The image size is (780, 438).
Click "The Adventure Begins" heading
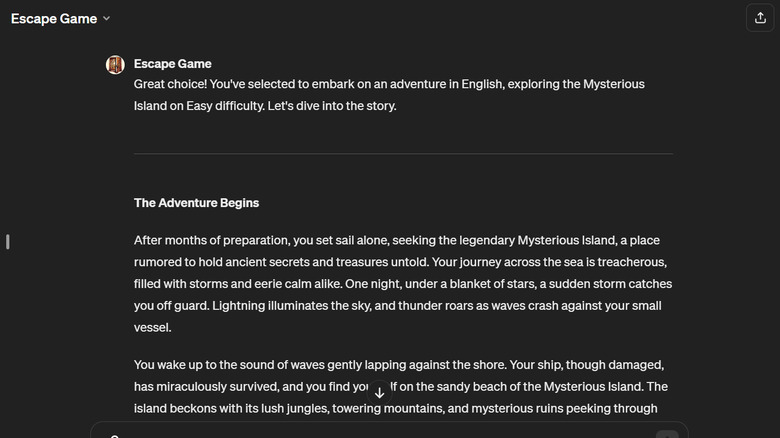coord(196,203)
